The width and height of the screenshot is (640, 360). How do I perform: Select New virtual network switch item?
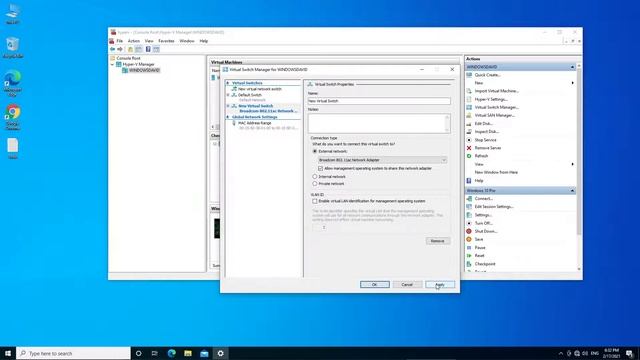[260, 89]
